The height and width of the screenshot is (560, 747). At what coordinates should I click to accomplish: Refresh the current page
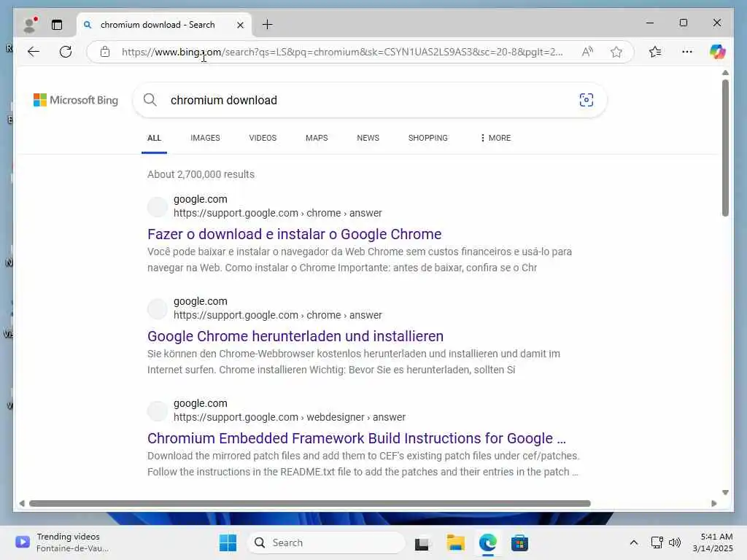(x=66, y=52)
